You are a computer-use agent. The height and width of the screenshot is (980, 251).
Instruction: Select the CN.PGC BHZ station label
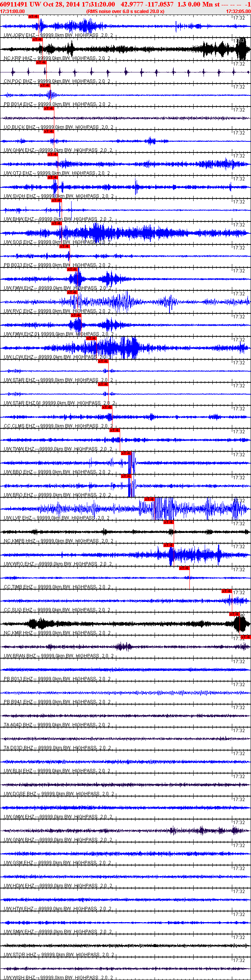click(x=18, y=81)
